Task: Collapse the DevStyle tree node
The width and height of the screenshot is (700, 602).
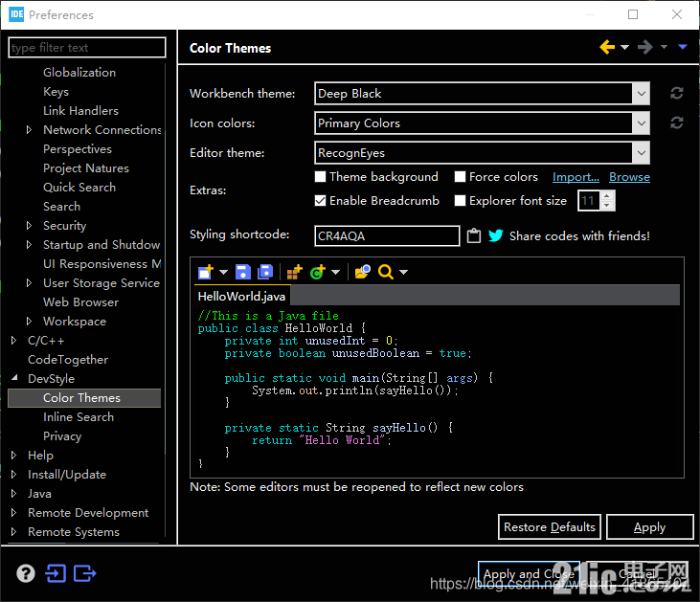Action: pos(14,378)
